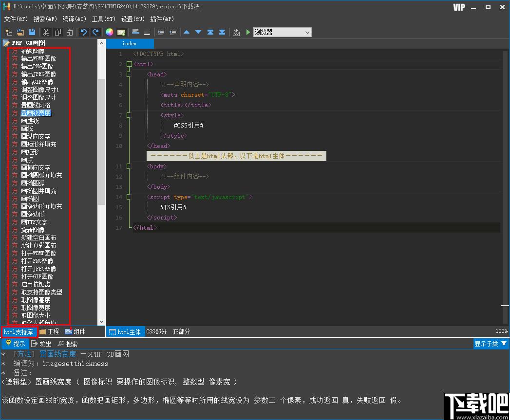Open the 编译(&C) menu
Image resolution: width=510 pixels, height=420 pixels.
tap(74, 19)
